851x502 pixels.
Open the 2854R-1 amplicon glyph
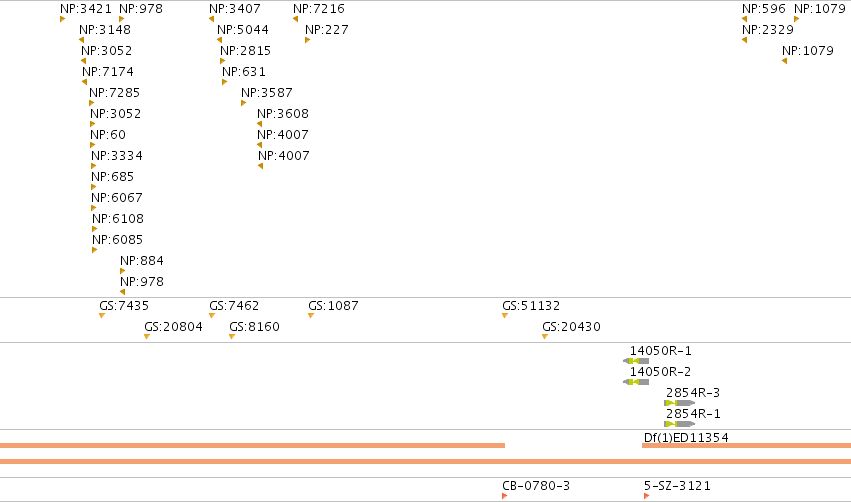tap(679, 424)
